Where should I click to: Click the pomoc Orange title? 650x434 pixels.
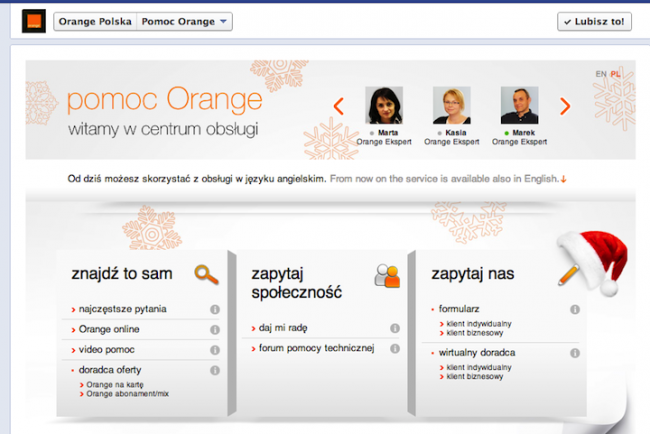165,100
